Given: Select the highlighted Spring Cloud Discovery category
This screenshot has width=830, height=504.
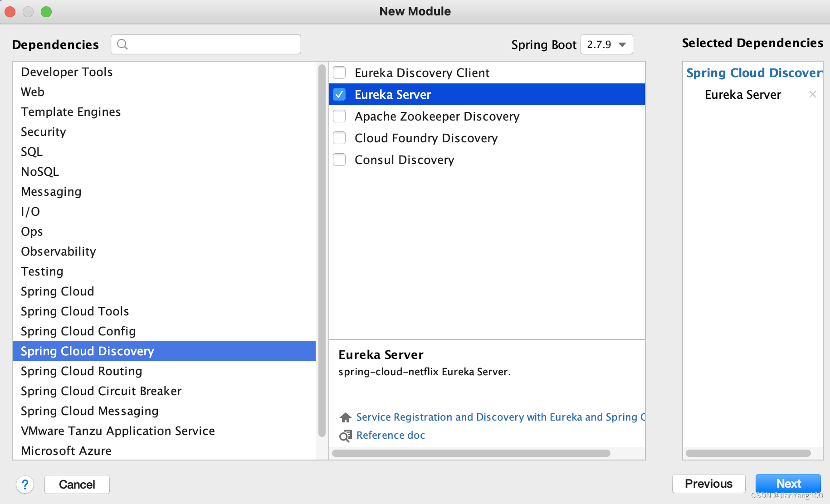Looking at the screenshot, I should 164,351.
